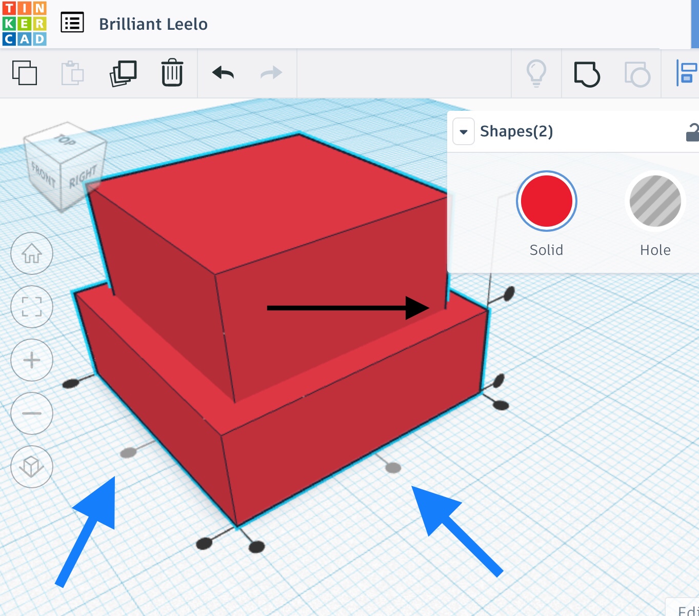Zoom in with the plus button
The width and height of the screenshot is (699, 616).
32,360
